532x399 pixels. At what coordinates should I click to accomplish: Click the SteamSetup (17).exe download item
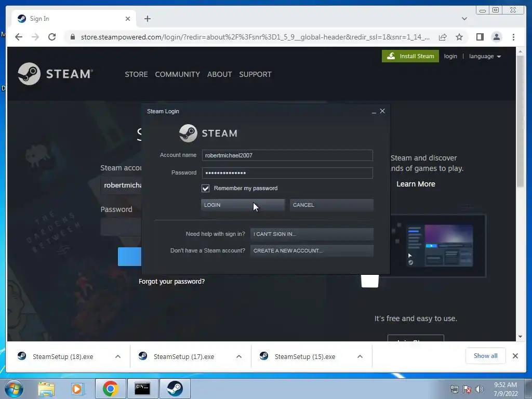point(183,356)
